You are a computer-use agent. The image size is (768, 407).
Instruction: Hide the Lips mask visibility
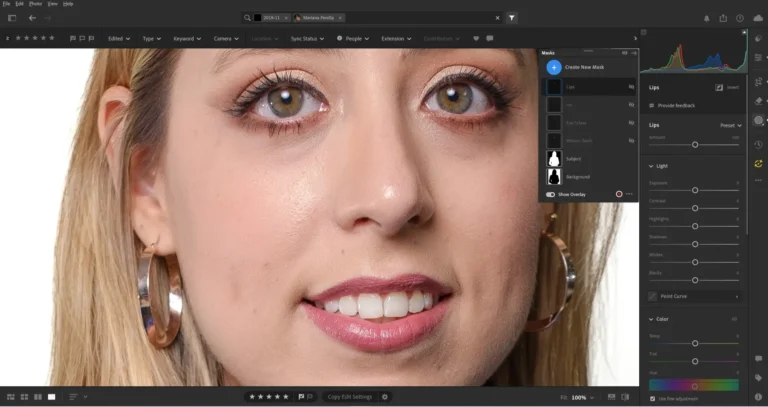(x=631, y=87)
